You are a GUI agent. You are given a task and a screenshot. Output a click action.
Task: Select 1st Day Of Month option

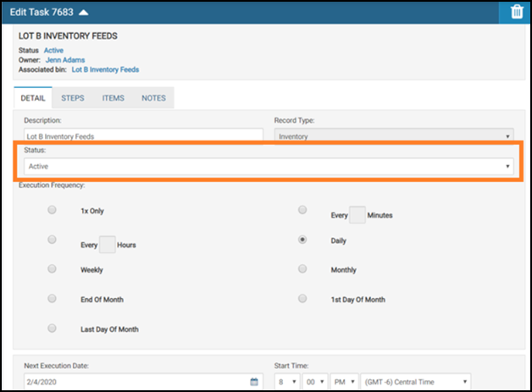[x=302, y=298]
